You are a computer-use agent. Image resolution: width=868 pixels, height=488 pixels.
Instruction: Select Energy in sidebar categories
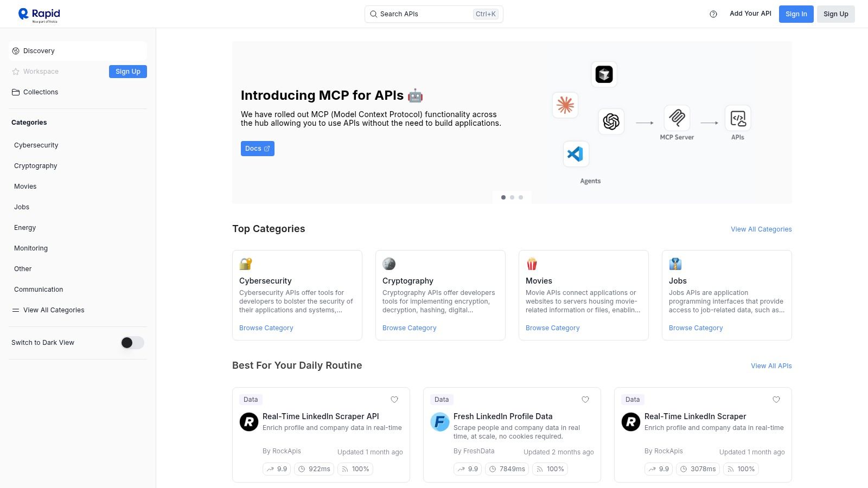[25, 228]
